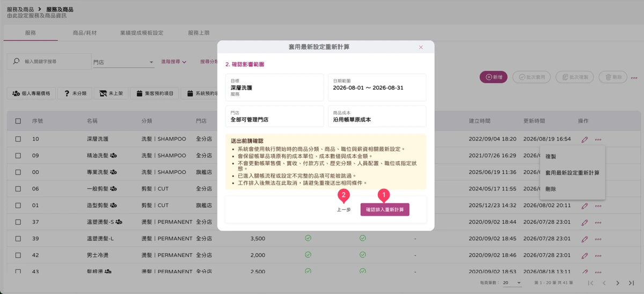Image resolution: width=644 pixels, height=294 pixels.
Task: Open the 門店 dropdown filter
Action: [123, 62]
